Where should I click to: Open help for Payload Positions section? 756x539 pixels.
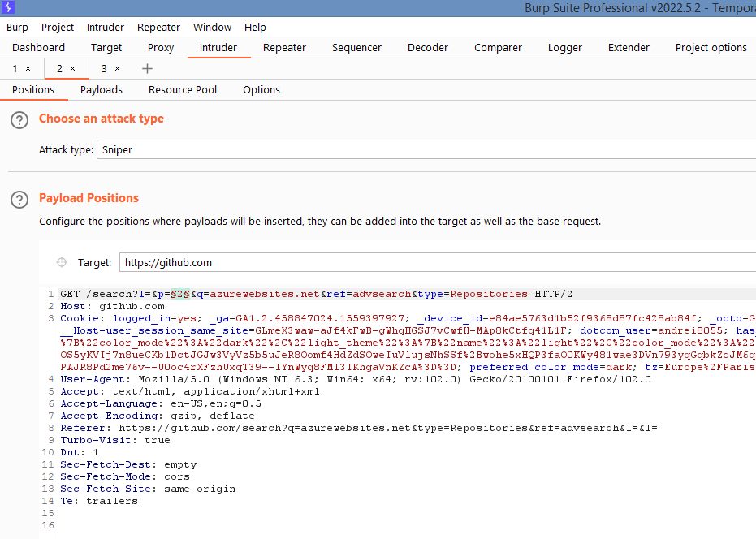[x=19, y=200]
